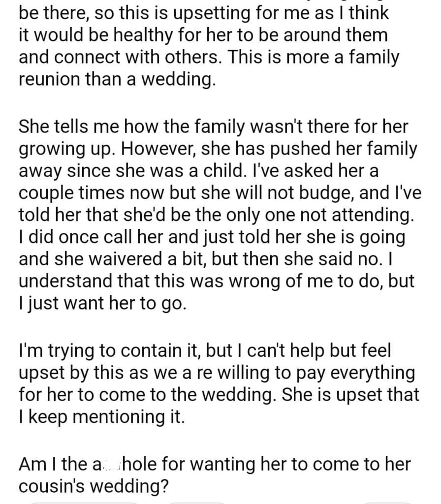Click the sentence "I just want her to go."
This screenshot has height=504, width=441.
[x=102, y=301]
